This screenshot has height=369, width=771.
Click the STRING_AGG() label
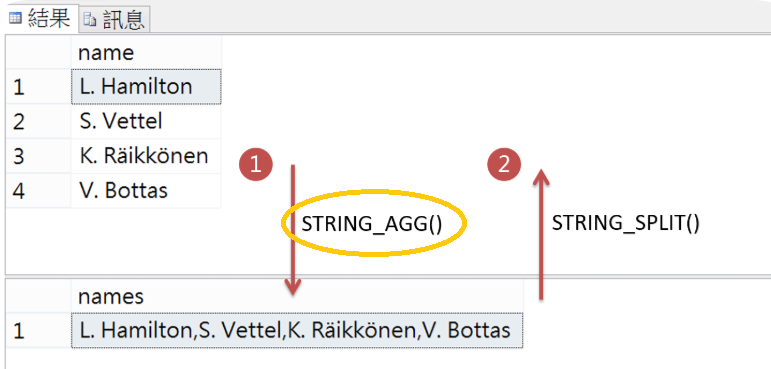tap(372, 224)
